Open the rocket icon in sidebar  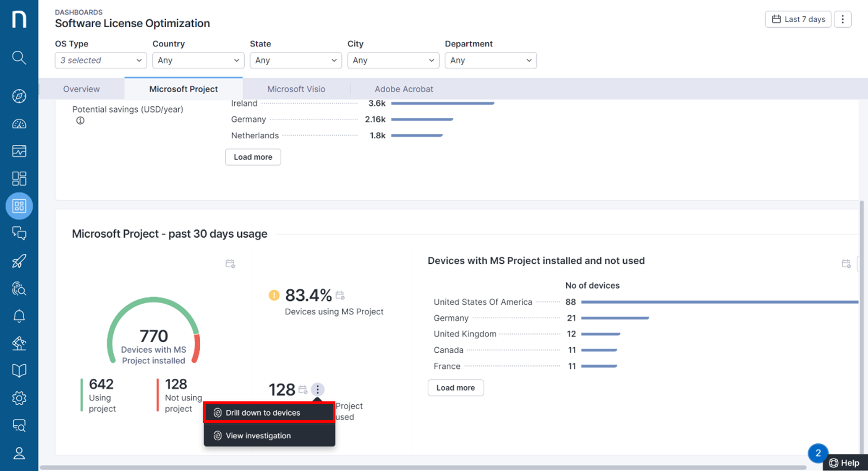click(x=19, y=261)
